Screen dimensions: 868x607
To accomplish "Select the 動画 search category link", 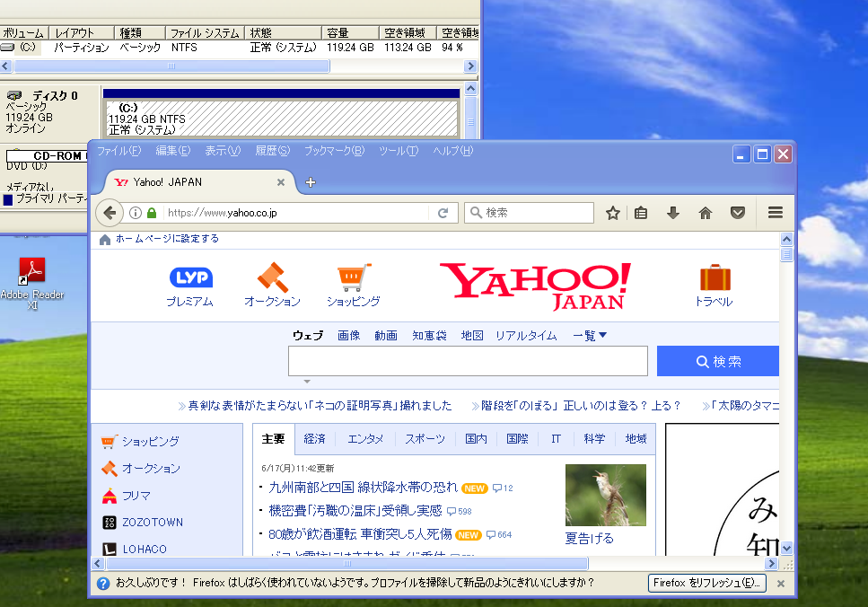I will click(385, 336).
